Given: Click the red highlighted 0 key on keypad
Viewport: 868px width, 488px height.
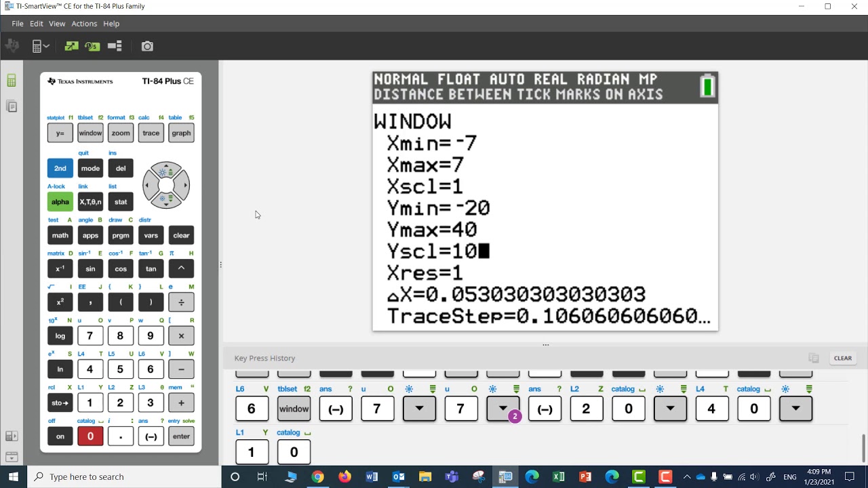Looking at the screenshot, I should pos(90,436).
